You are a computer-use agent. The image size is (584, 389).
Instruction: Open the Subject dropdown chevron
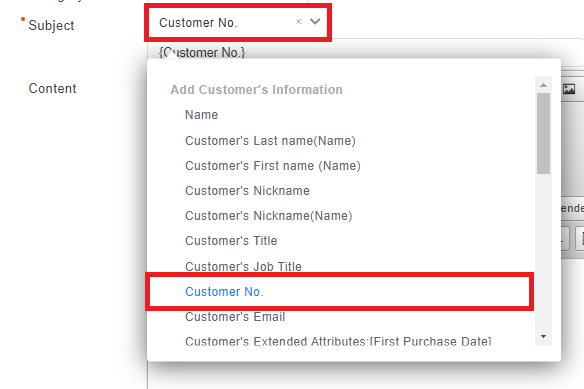tap(315, 22)
